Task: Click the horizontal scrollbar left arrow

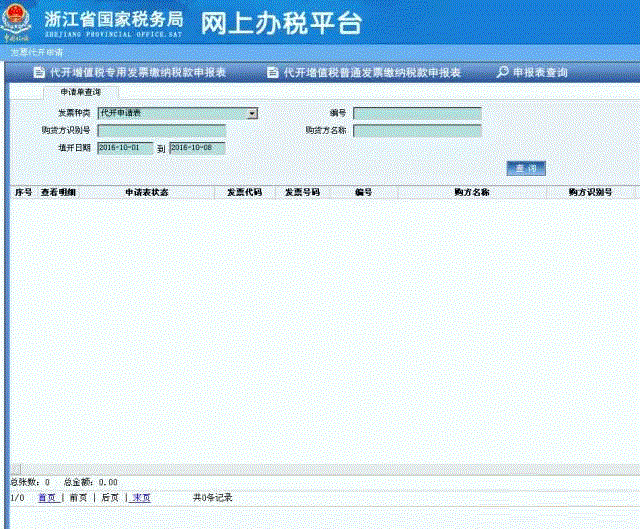Action: point(15,469)
